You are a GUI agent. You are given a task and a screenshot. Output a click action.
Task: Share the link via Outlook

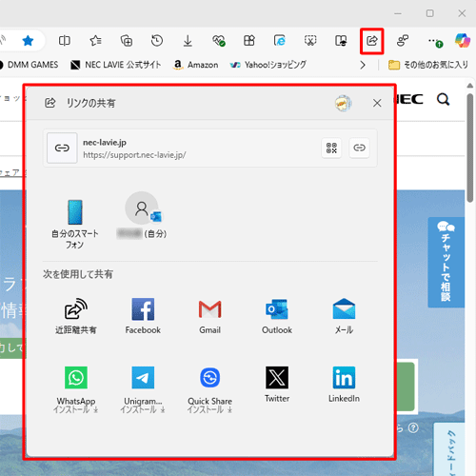coord(277,316)
